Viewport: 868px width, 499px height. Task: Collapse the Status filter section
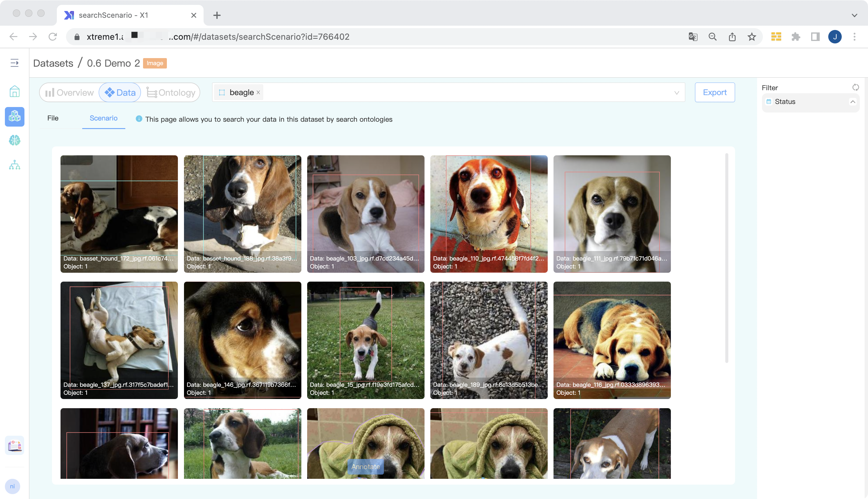pos(853,102)
